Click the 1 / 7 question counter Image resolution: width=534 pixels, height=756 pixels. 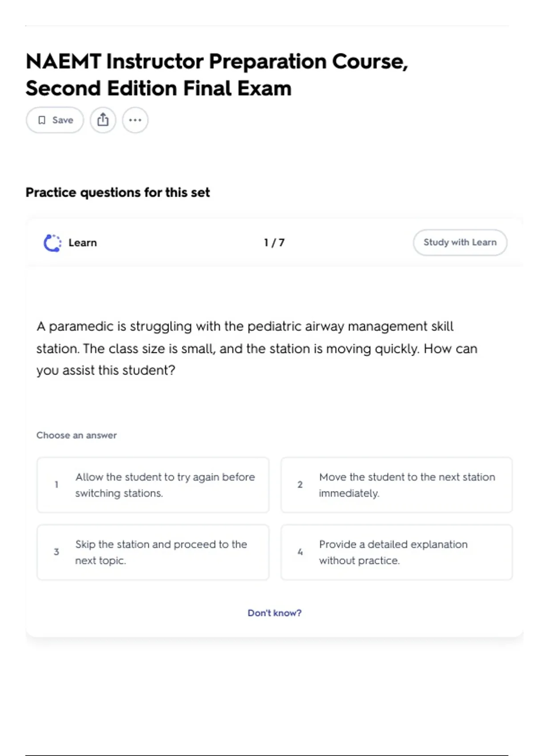[x=274, y=243]
